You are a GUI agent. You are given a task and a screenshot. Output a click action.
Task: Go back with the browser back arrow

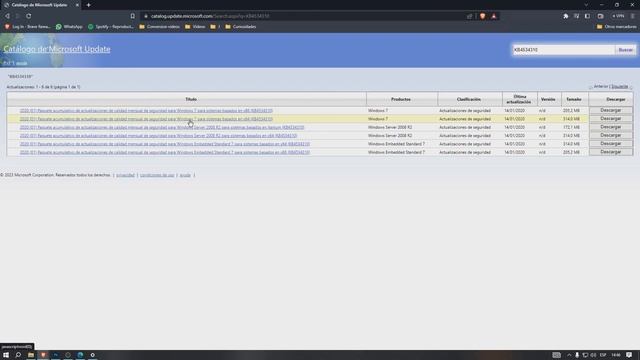[x=7, y=16]
